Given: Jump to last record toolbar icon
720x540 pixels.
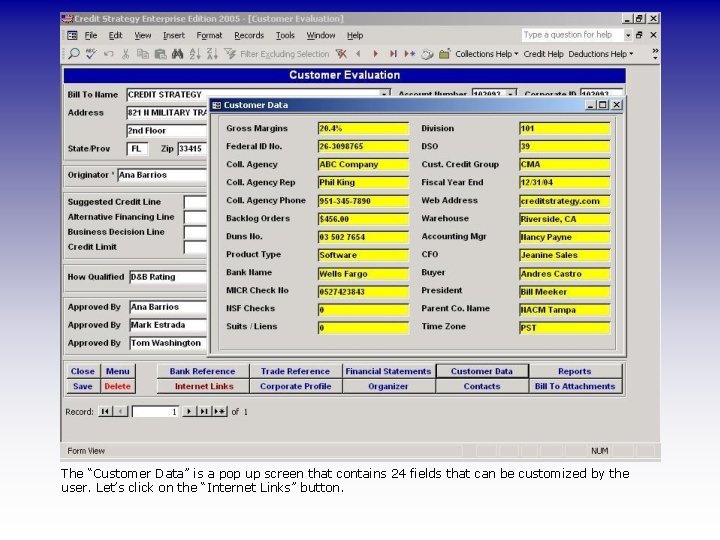Looking at the screenshot, I should point(393,54).
